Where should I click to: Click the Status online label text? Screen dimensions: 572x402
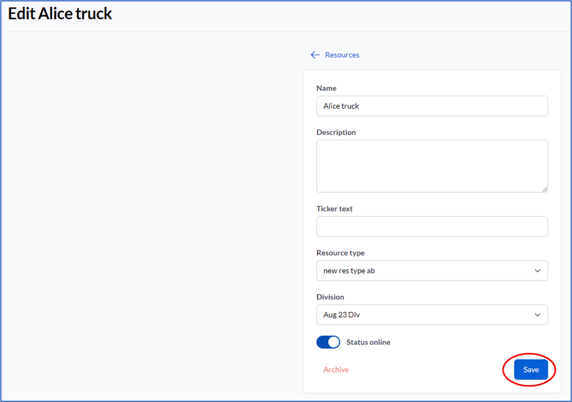pos(368,342)
